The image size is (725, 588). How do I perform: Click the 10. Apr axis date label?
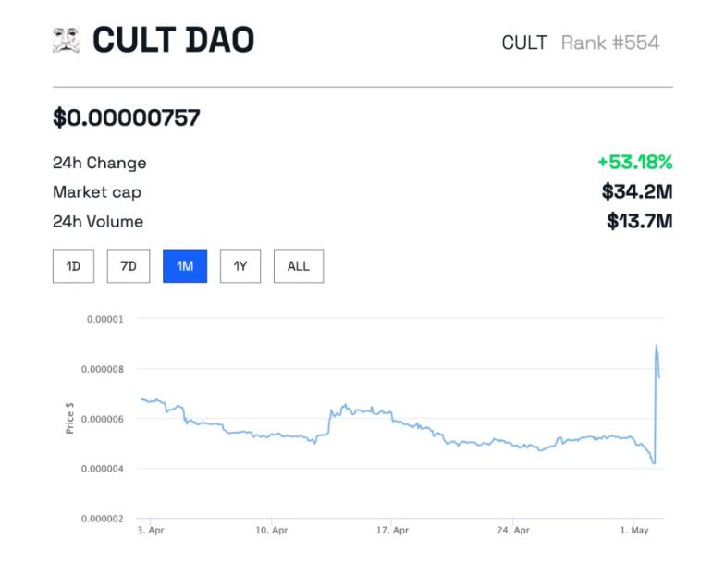(272, 531)
